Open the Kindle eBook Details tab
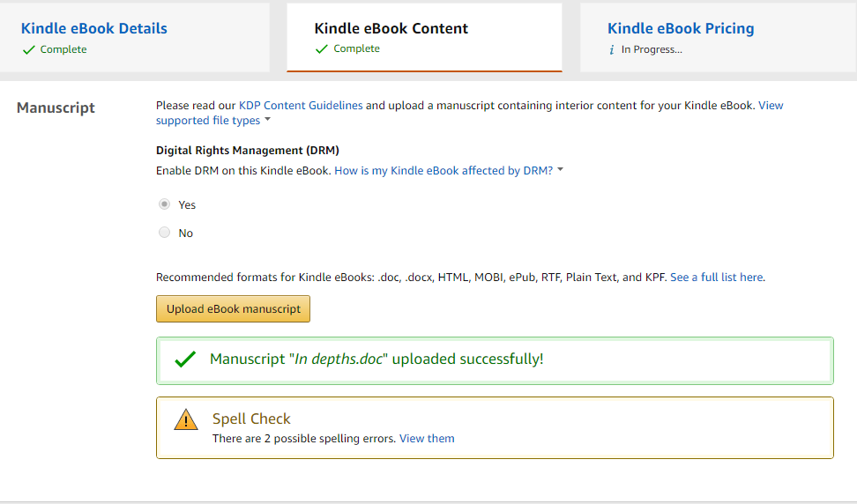 pos(94,28)
